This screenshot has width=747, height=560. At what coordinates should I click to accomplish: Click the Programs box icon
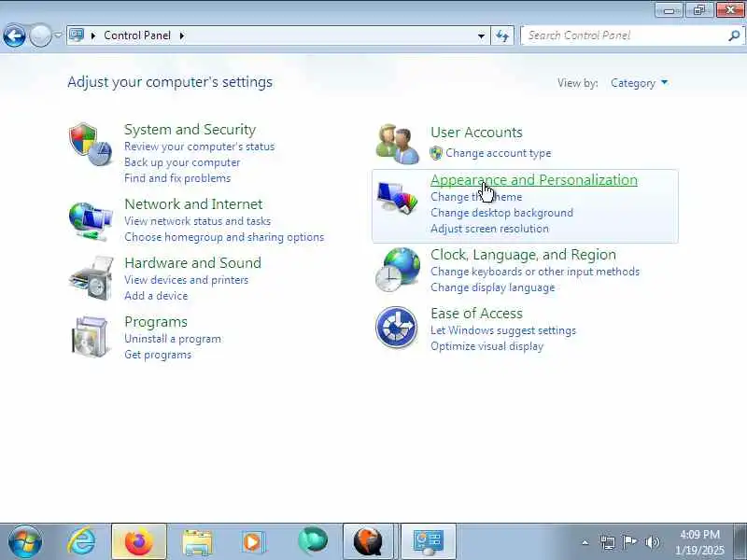[90, 337]
